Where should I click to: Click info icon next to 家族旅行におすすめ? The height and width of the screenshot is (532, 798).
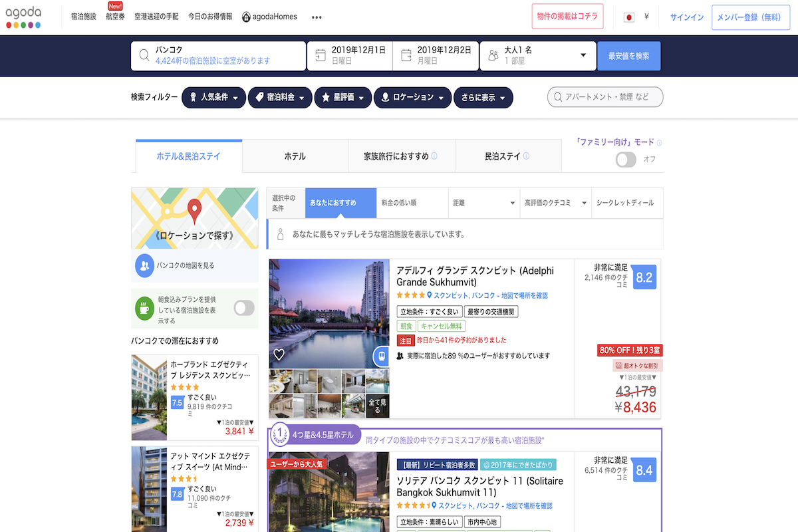tap(434, 156)
